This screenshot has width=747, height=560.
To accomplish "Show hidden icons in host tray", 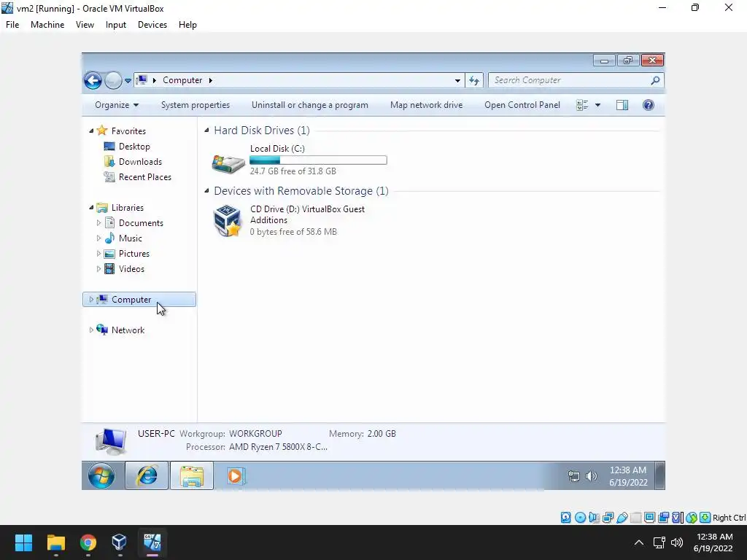I will pyautogui.click(x=639, y=542).
